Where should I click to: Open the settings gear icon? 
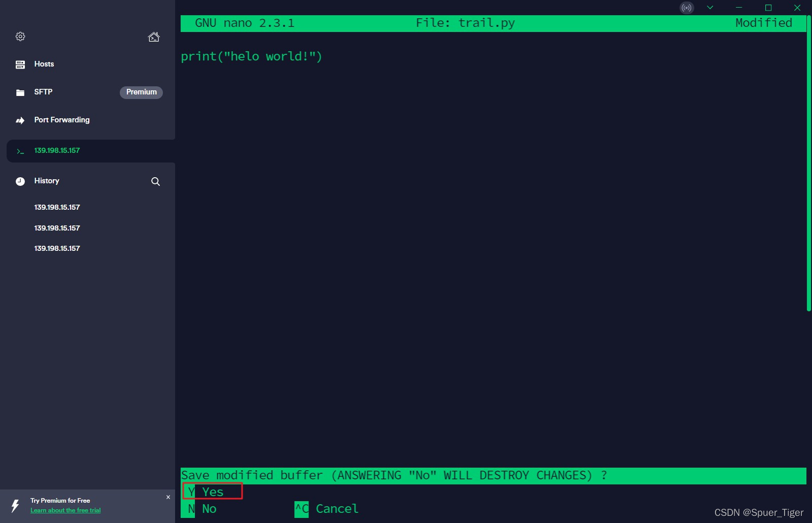point(20,37)
